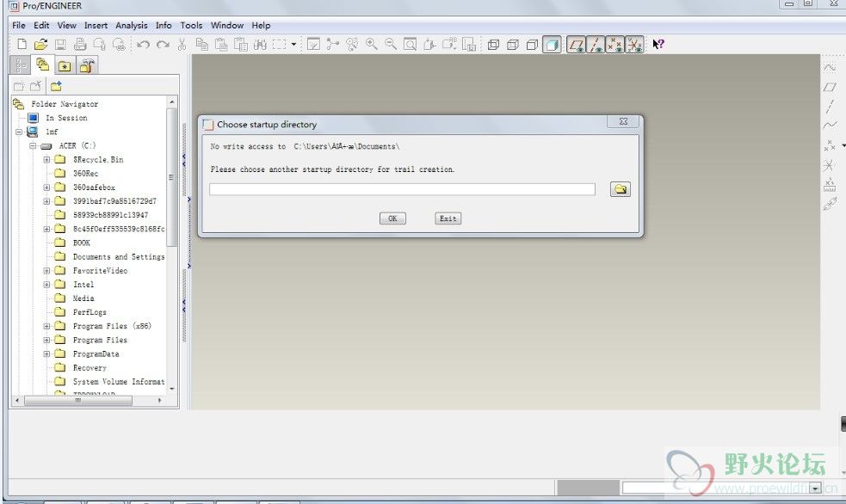Expand the 360safebox folder
This screenshot has width=846, height=504.
(x=47, y=187)
